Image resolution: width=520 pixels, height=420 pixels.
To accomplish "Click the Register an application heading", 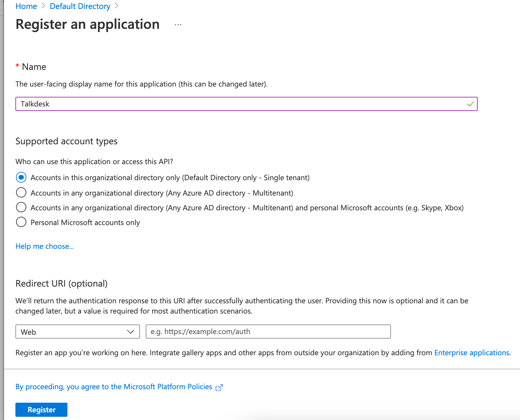I will click(88, 24).
